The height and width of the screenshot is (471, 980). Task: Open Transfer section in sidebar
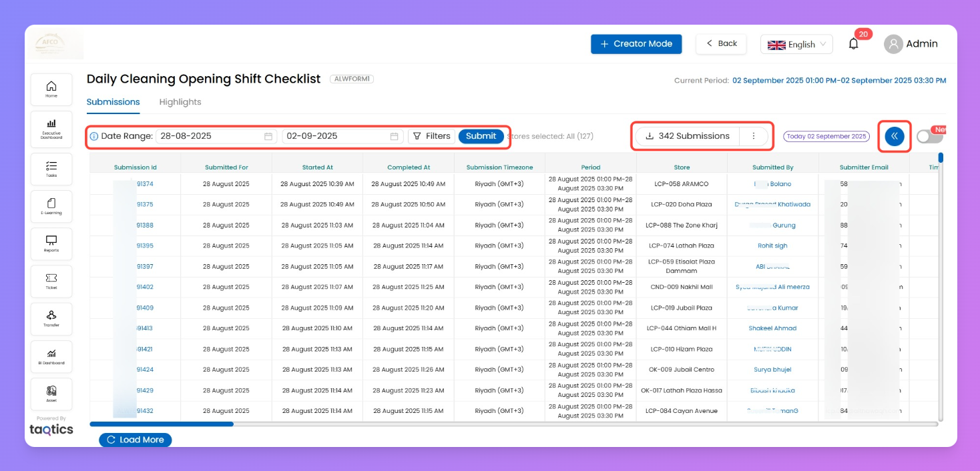[51, 318]
